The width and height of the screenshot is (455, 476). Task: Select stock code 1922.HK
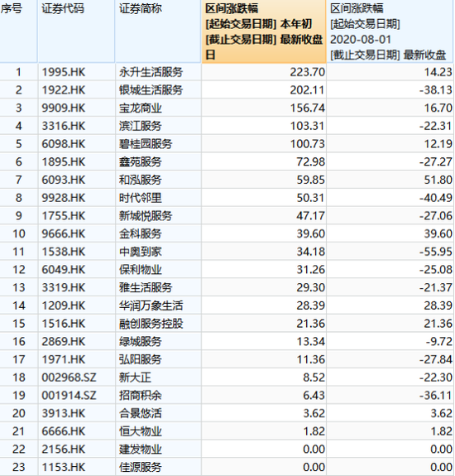[x=64, y=90]
